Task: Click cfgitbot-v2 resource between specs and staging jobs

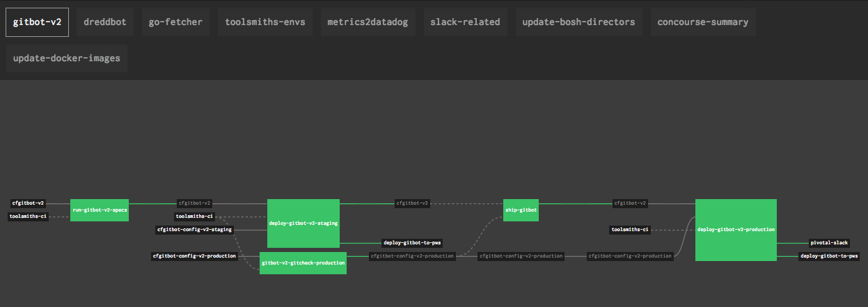Action: 194,203
